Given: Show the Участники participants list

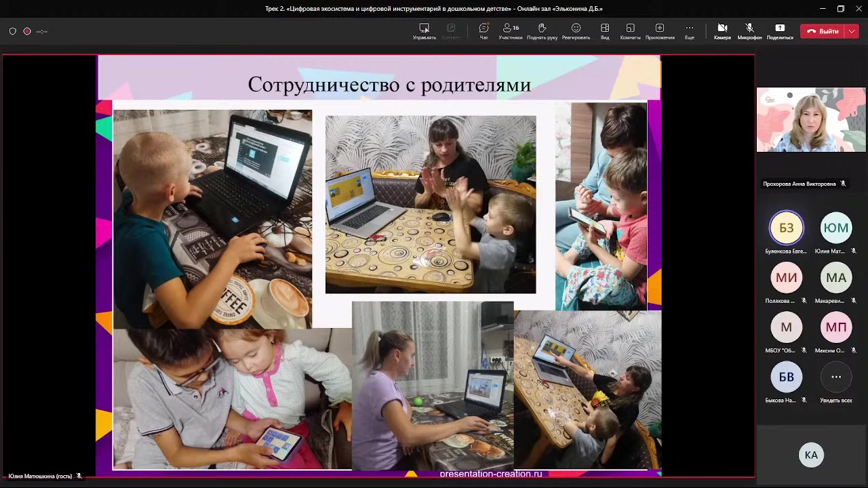Looking at the screenshot, I should coord(510,30).
